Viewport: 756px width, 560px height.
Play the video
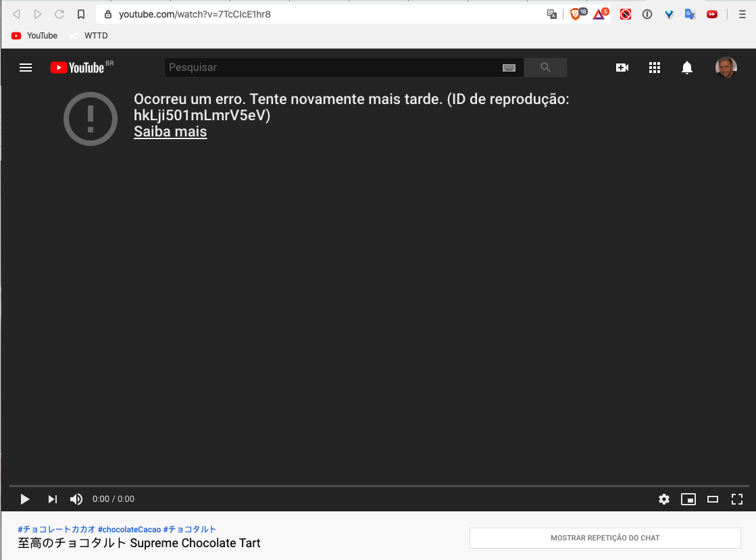point(24,499)
